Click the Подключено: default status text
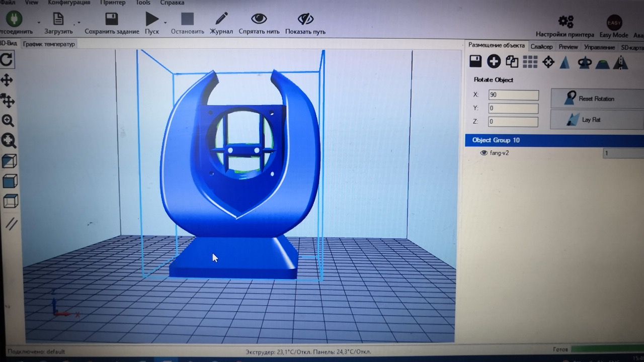 click(x=36, y=351)
